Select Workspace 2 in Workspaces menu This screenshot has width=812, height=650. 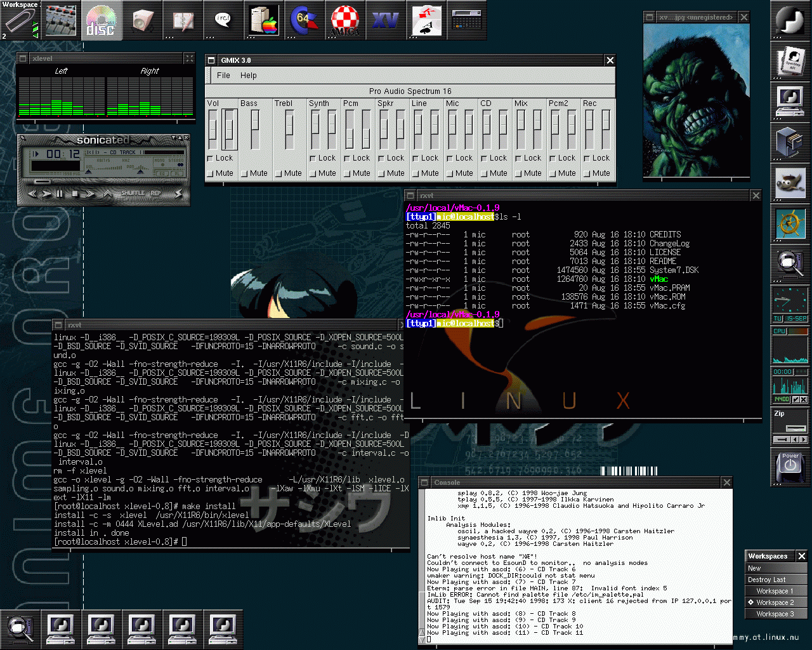(x=776, y=602)
